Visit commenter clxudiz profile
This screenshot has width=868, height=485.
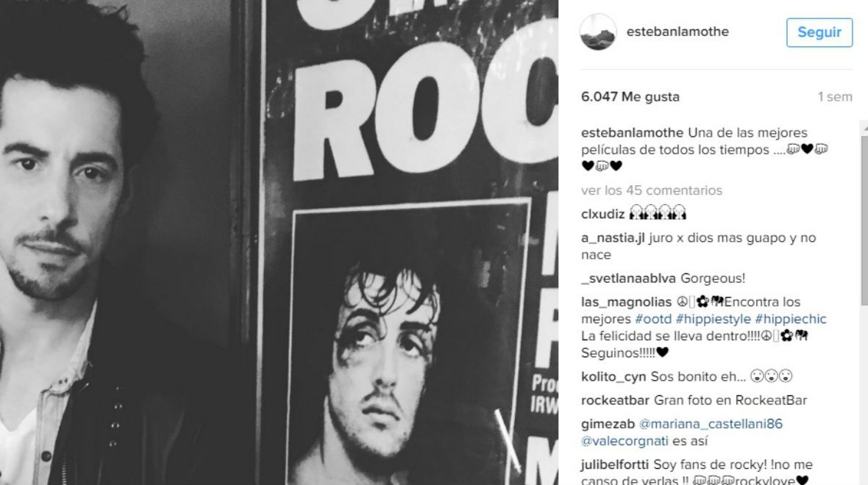[x=603, y=214]
